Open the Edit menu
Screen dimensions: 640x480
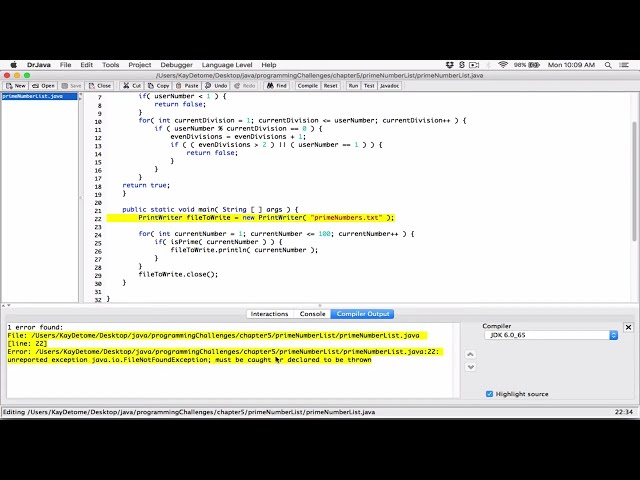(87, 65)
